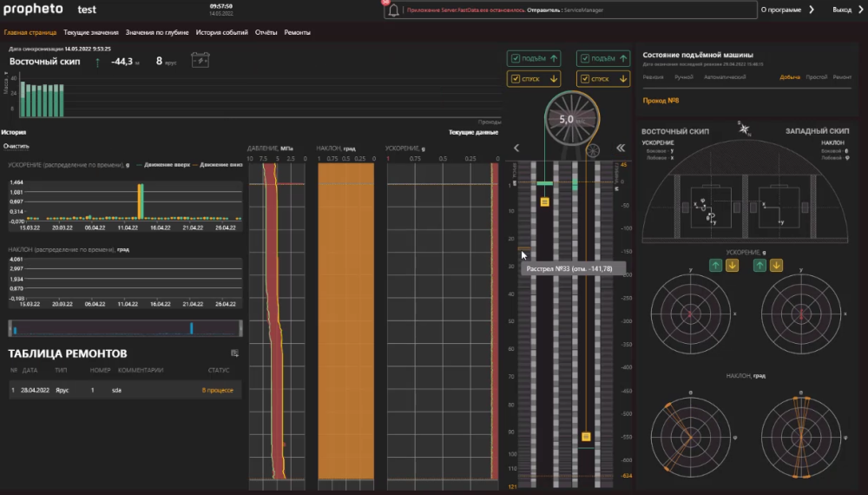Open the Ремонты tab
Viewport: 868px width, 495px height.
coord(297,33)
